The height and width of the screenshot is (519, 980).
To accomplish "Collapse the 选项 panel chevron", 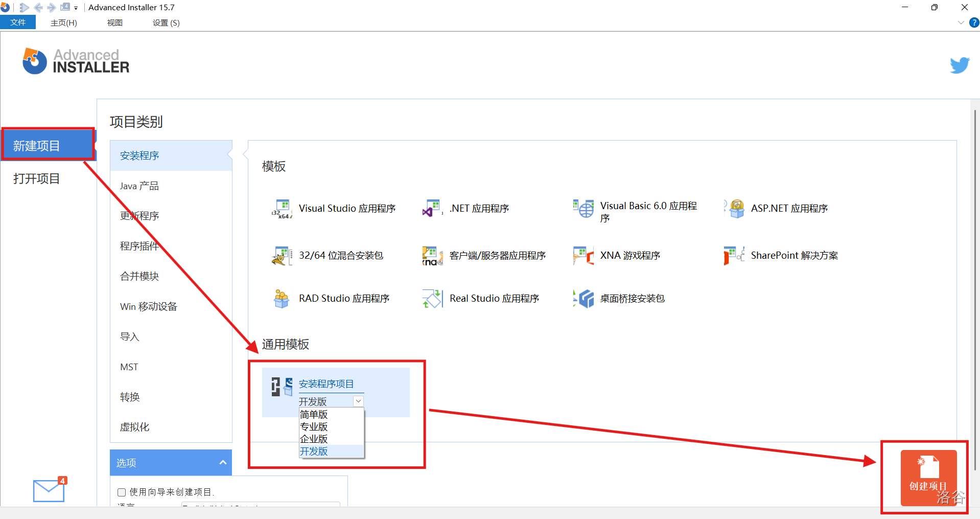I will click(223, 463).
